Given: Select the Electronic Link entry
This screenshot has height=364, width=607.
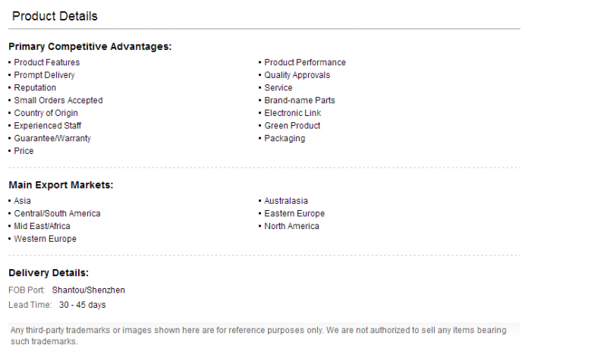Looking at the screenshot, I should coord(293,113).
